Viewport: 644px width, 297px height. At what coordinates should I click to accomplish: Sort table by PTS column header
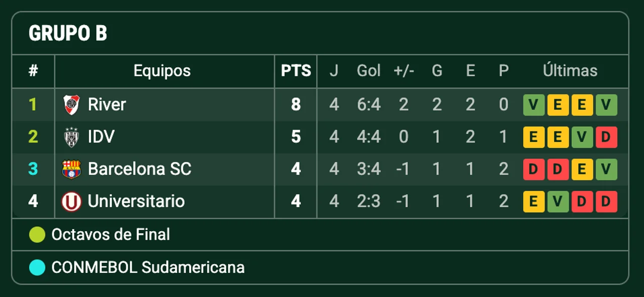296,71
